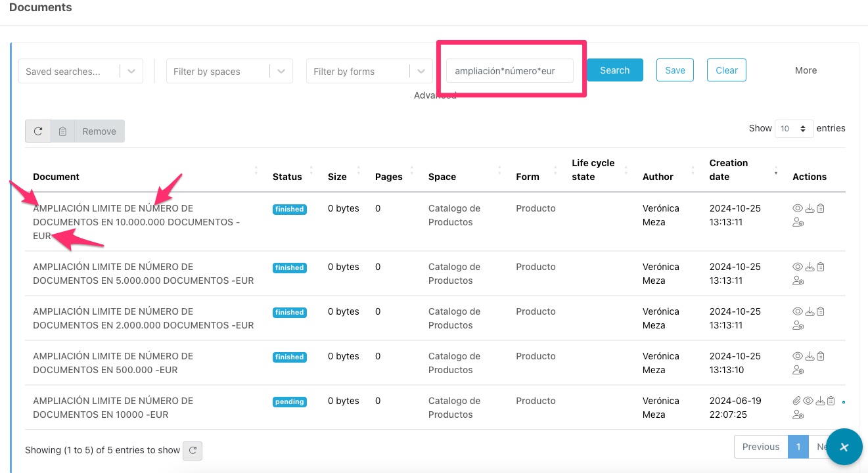
Task: Click the round blue floating button
Action: coord(844,447)
